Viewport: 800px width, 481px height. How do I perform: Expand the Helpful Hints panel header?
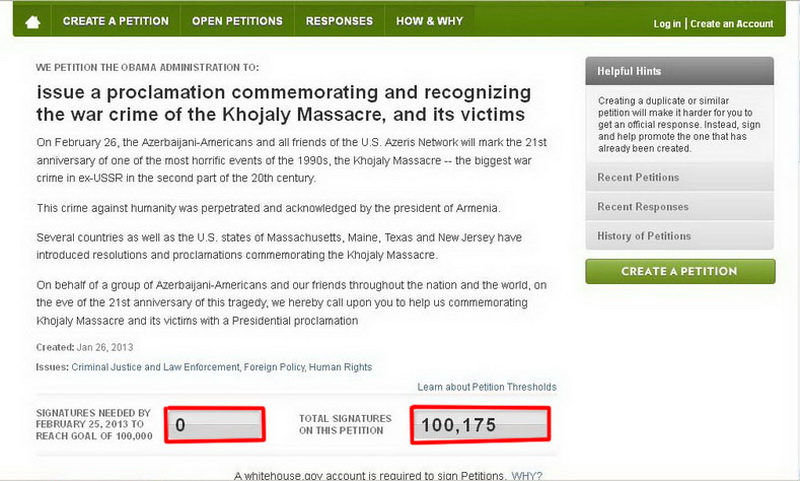point(680,71)
